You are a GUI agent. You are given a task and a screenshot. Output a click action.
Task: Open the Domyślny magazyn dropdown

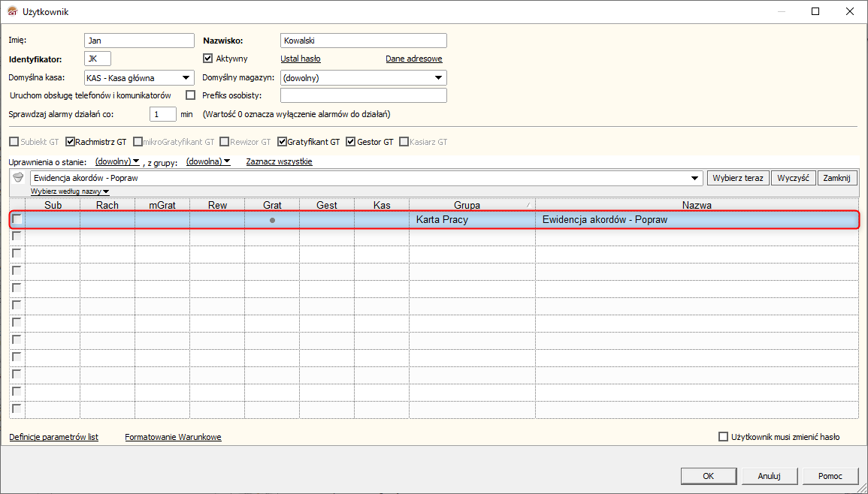point(438,78)
